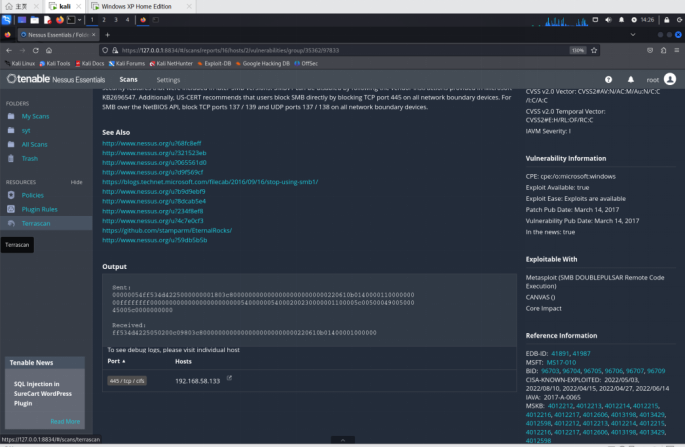
Task: Click the lock screen icon in the panel
Action: click(x=667, y=20)
